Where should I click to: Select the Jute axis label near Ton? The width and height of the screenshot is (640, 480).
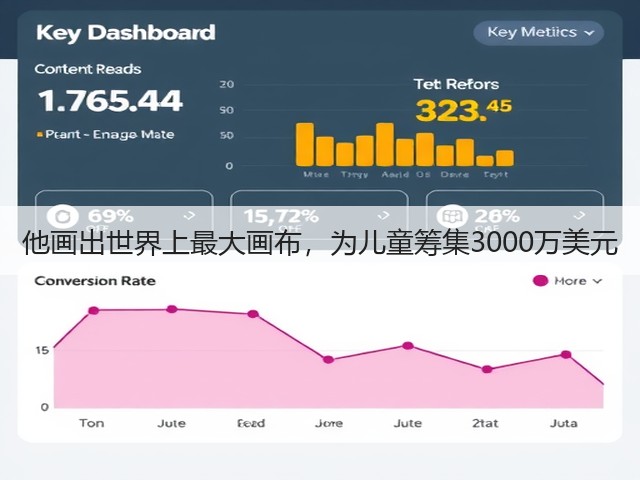click(171, 423)
